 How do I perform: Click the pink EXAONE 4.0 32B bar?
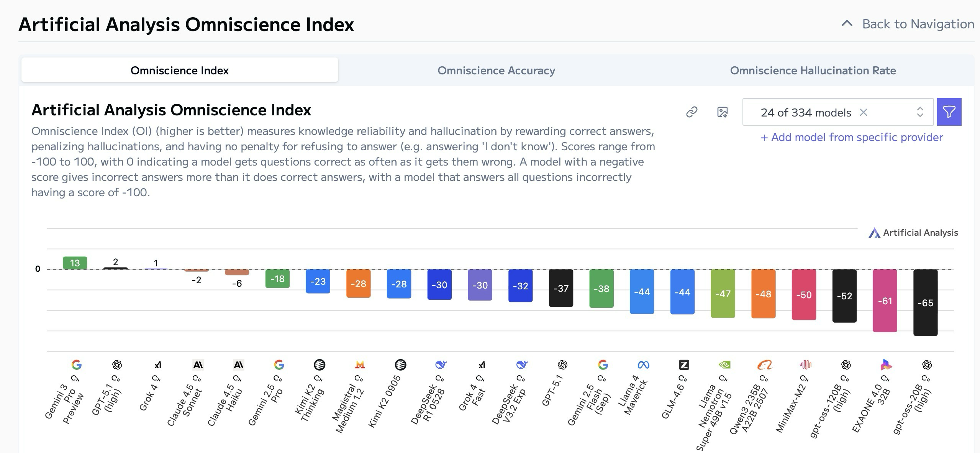pos(885,300)
